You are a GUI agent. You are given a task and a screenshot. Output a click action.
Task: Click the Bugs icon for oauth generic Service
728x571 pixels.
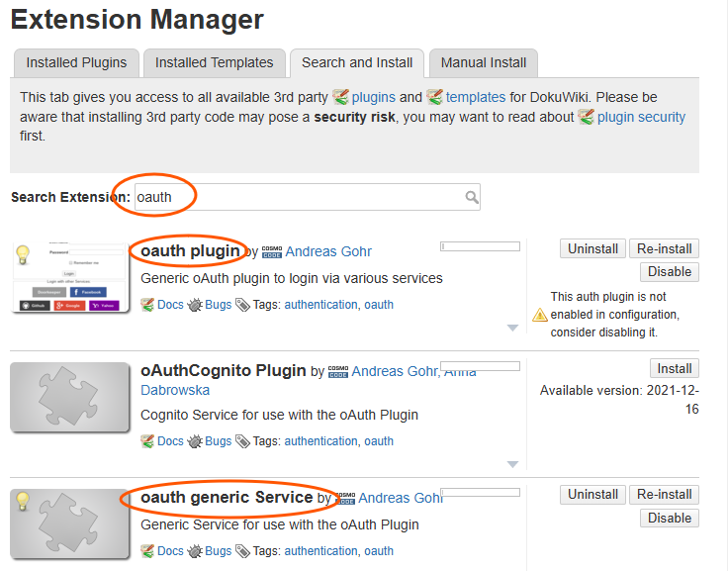[195, 551]
